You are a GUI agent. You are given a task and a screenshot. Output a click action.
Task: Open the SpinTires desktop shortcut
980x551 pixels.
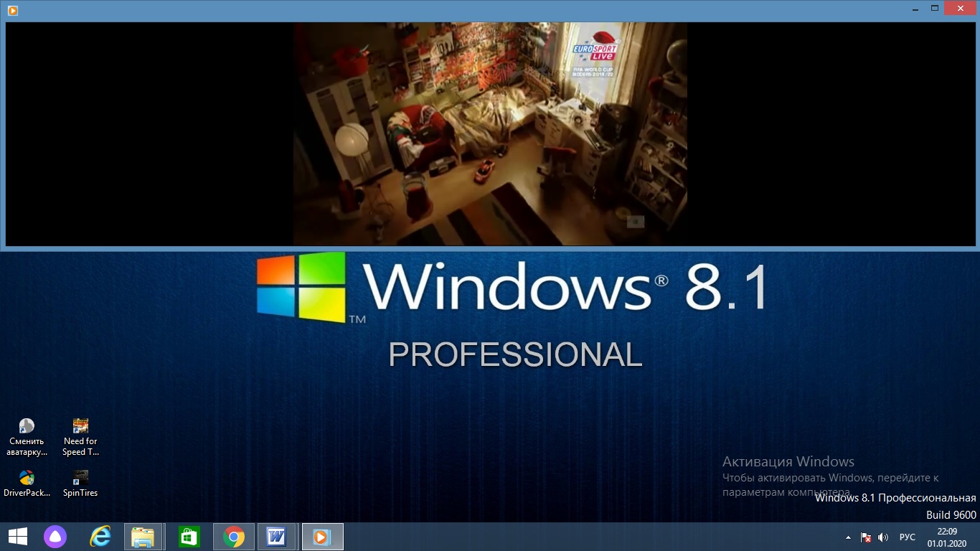point(80,484)
